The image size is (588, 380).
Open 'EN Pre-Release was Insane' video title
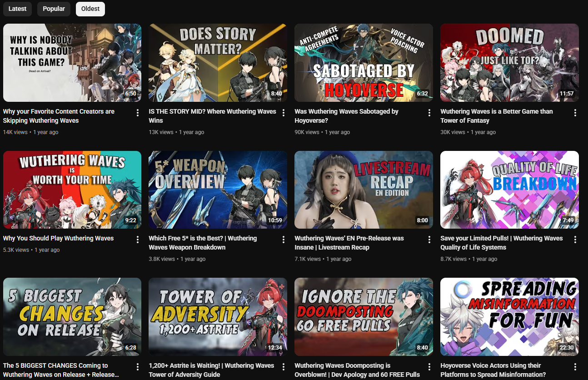pos(349,243)
